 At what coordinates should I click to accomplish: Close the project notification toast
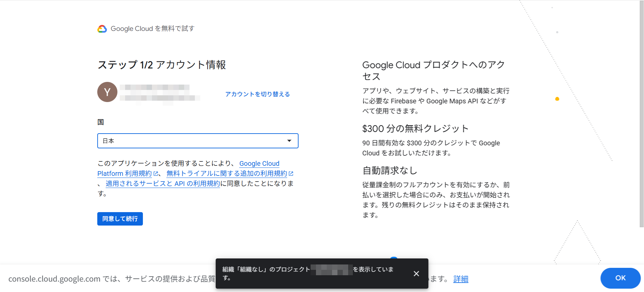416,274
